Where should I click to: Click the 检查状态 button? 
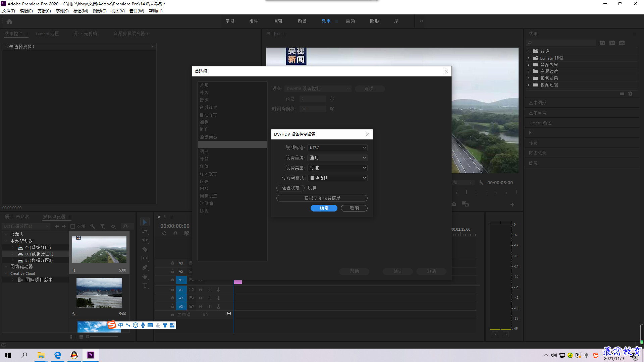coord(290,188)
